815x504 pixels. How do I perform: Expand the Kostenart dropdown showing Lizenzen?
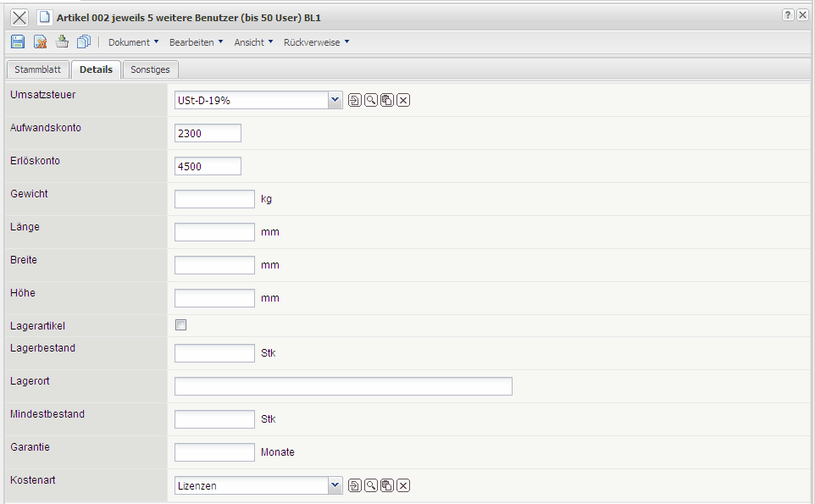[x=335, y=485]
